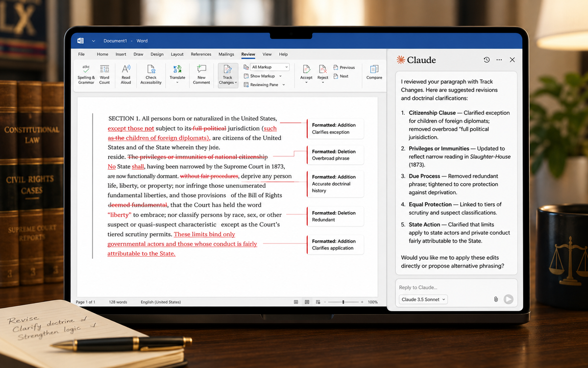Click the zoom in plus button

362,302
